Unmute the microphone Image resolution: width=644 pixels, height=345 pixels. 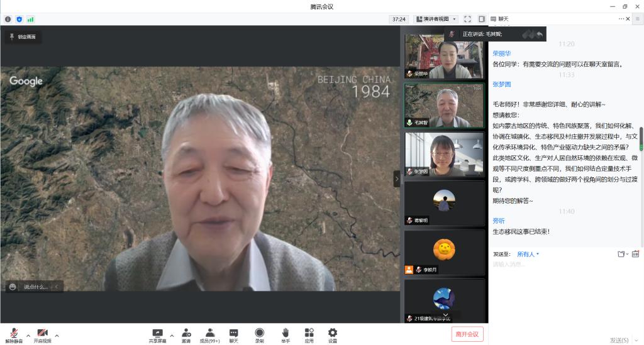pyautogui.click(x=14, y=334)
